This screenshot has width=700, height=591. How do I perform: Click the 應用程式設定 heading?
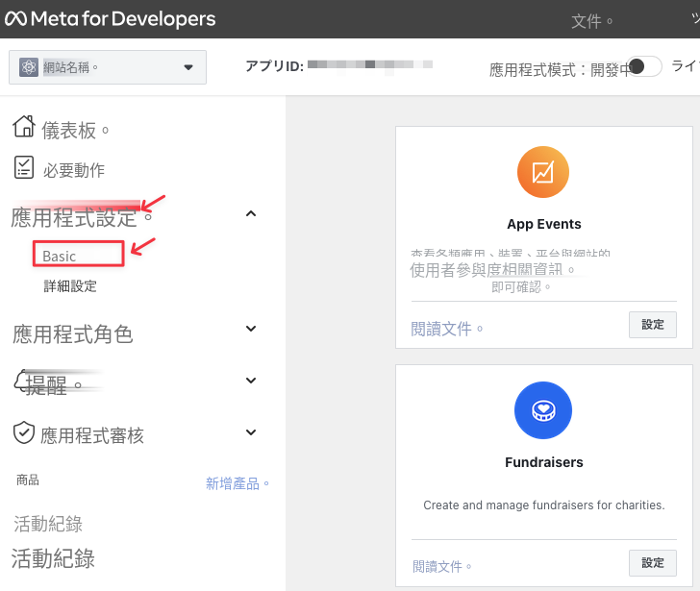point(81,217)
